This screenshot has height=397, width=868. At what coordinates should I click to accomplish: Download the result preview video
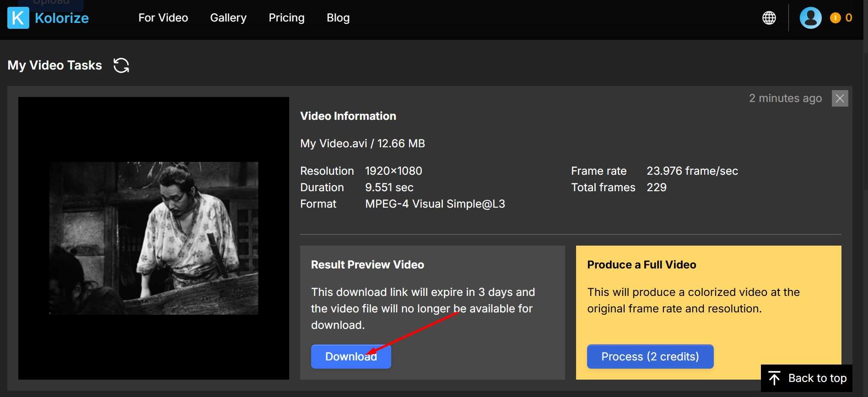351,356
